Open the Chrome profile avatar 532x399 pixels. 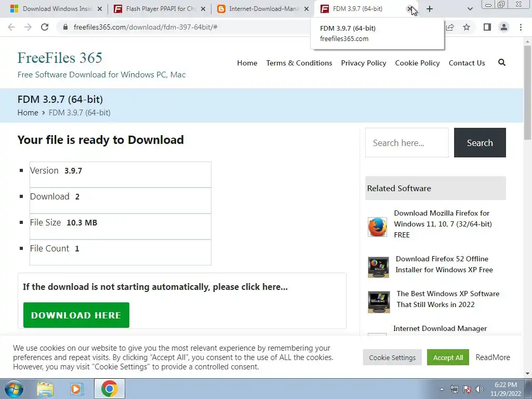pos(504,27)
